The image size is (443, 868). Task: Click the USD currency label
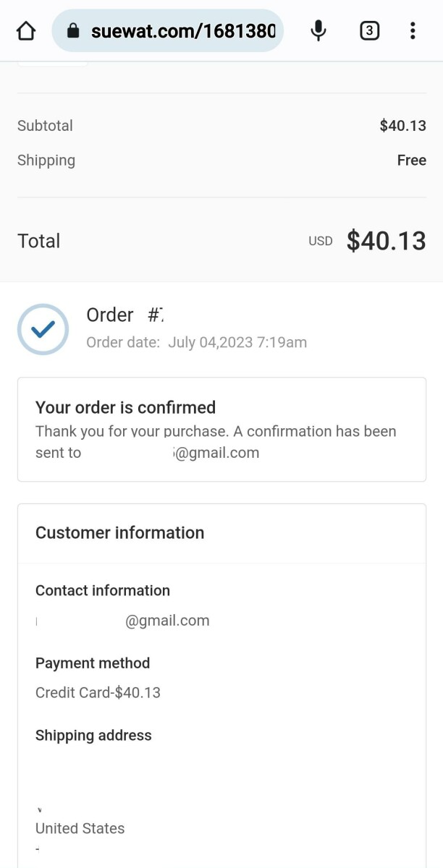coord(320,242)
